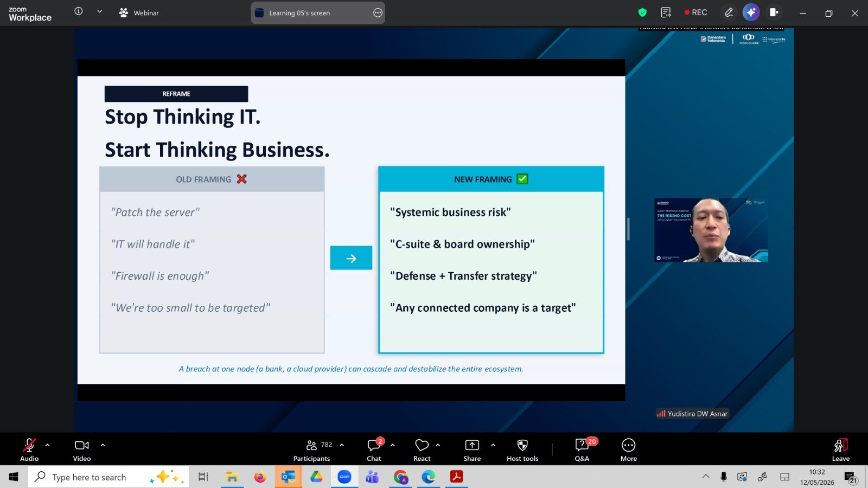Viewport: 868px width, 488px height.
Task: Select the speaker video thumbnail
Action: (711, 230)
